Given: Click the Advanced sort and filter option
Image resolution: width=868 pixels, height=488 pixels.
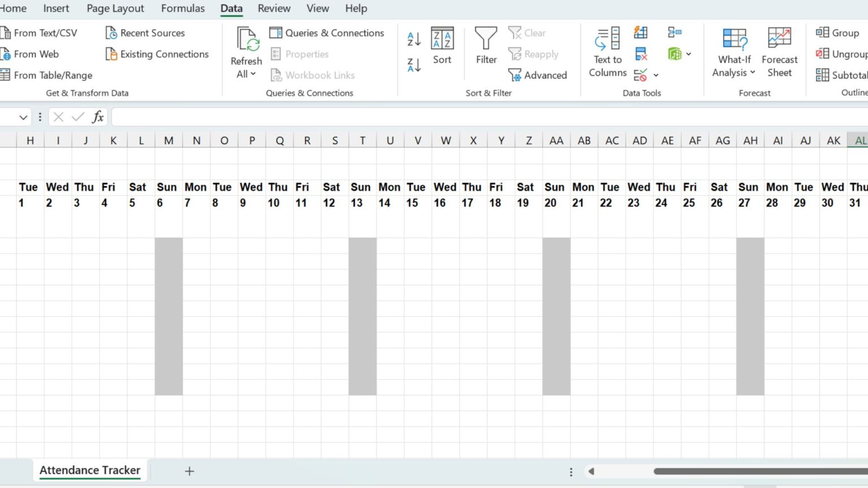Looking at the screenshot, I should [x=537, y=75].
